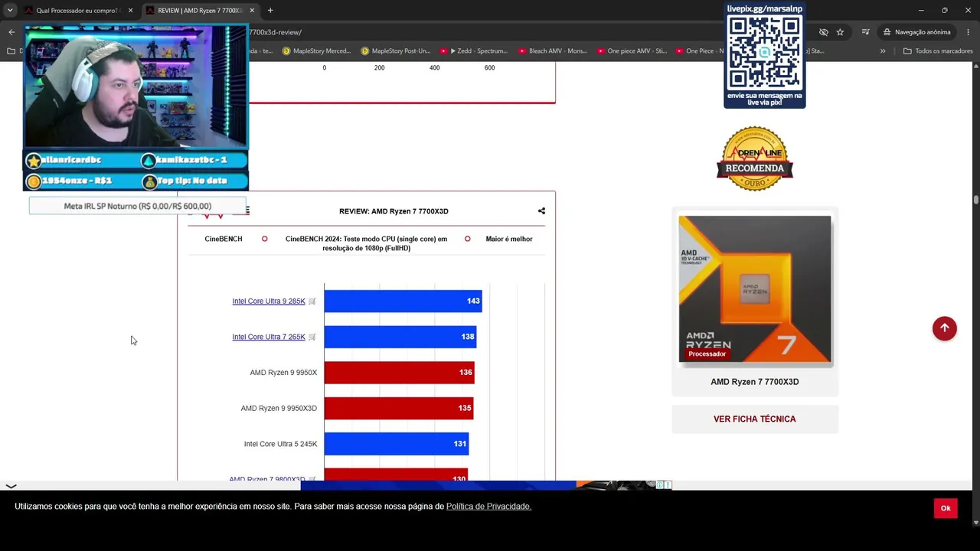This screenshot has width=980, height=551.
Task: Open the 'Todos os marcadores' bookmarks folder
Action: point(938,51)
